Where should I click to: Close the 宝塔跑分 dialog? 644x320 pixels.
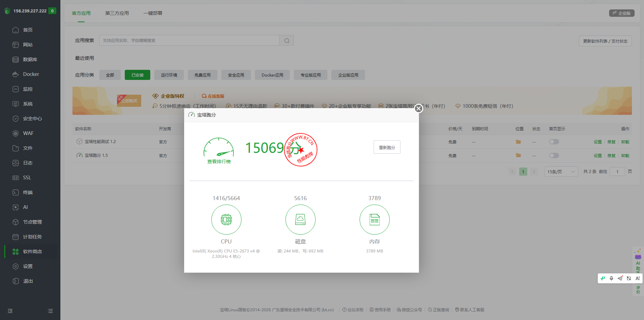(419, 108)
